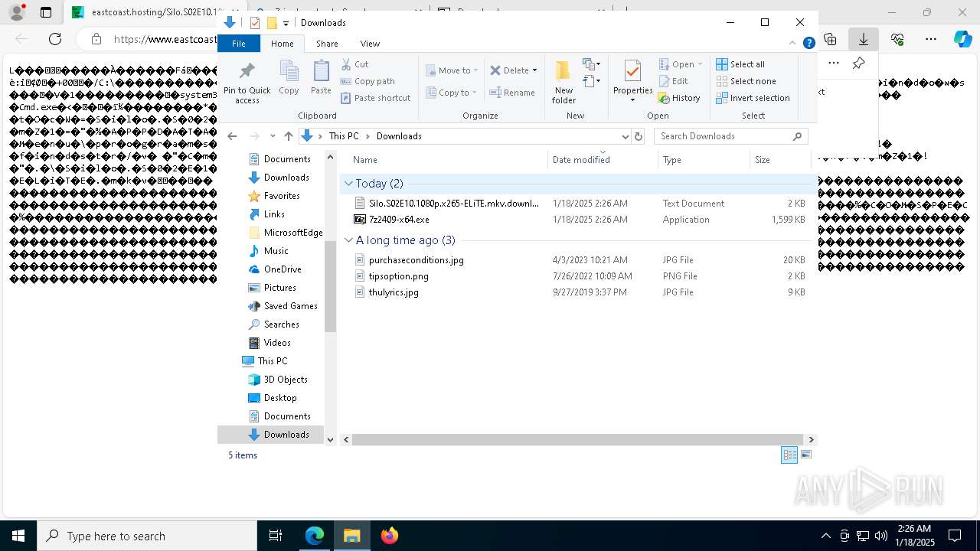Click Select none
The height and width of the screenshot is (551, 980).
(746, 81)
